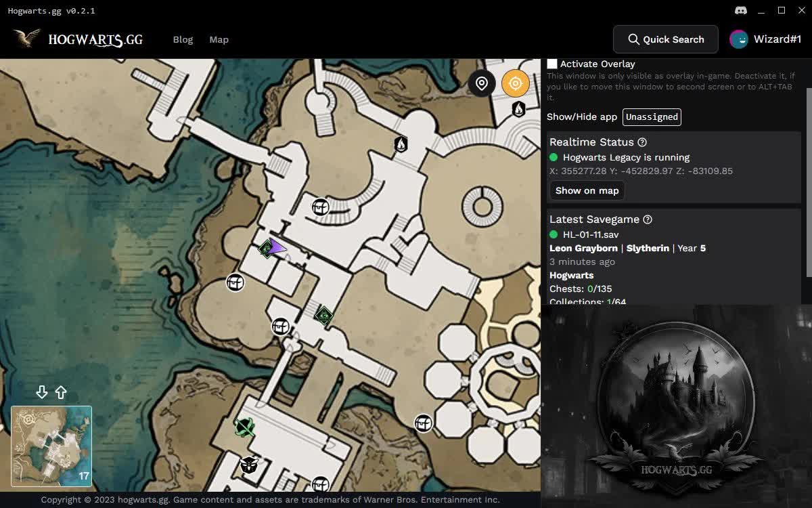
Task: Click the help icon beside Latest Savegame
Action: 648,219
